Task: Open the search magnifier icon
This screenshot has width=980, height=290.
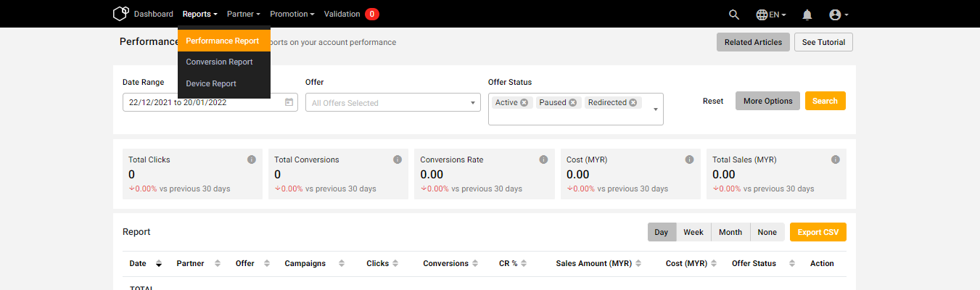Action: coord(734,14)
